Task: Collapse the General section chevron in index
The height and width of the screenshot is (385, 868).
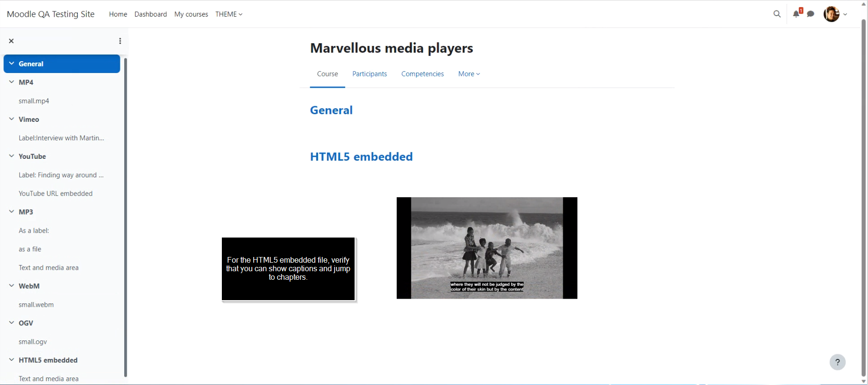Action: tap(11, 64)
